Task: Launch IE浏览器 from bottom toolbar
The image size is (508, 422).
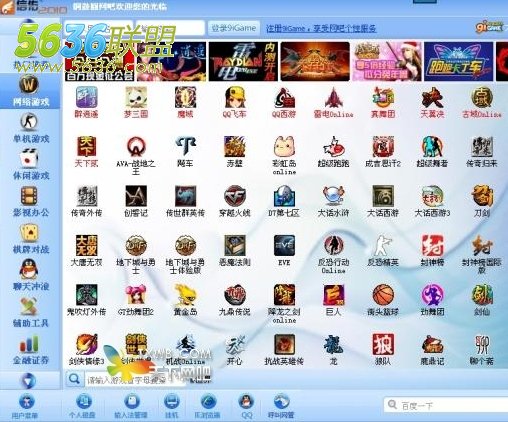Action: pos(207,406)
